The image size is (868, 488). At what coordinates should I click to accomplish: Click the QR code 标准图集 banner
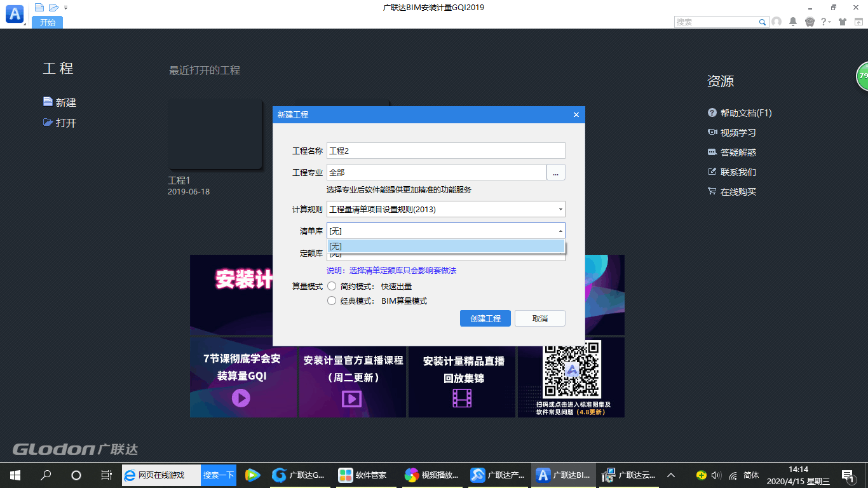click(x=571, y=377)
